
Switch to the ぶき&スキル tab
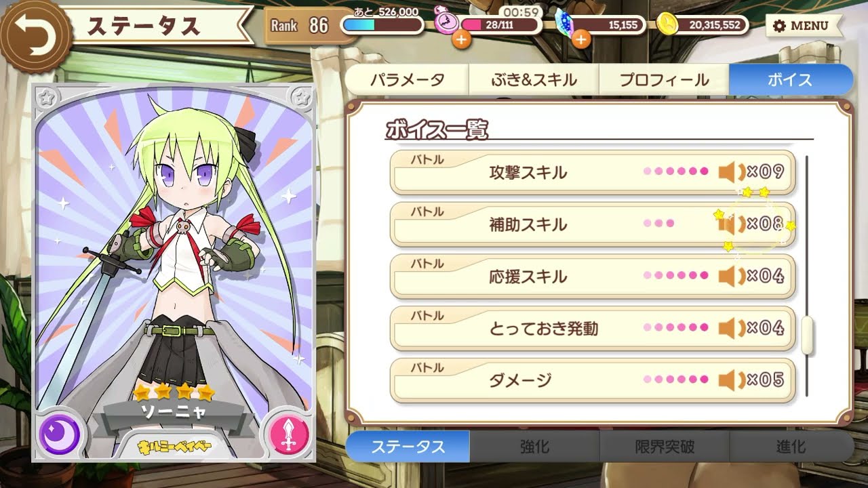click(x=534, y=80)
